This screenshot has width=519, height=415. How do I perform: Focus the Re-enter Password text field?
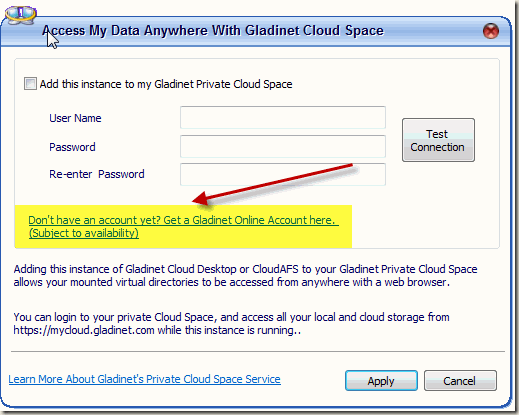283,174
